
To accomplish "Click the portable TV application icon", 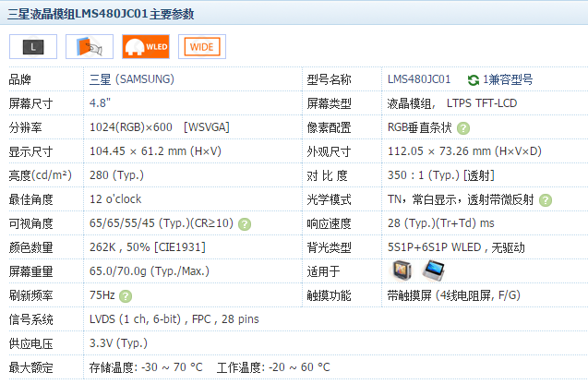I will click(402, 270).
